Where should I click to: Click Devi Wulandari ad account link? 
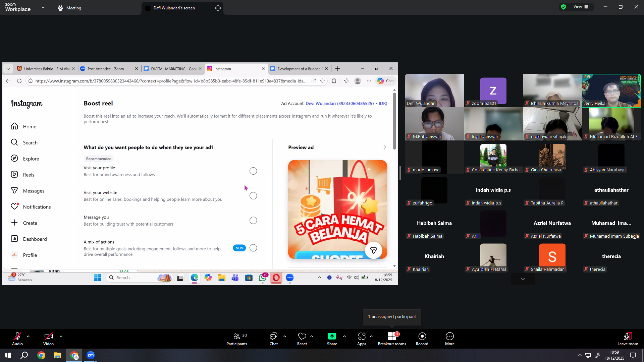(346, 104)
